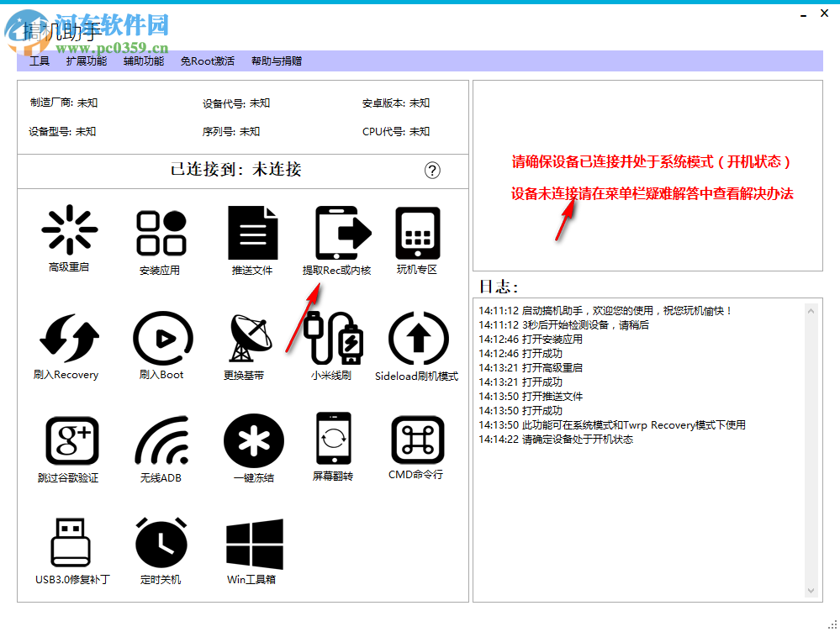Viewport: 840px width, 632px height.
Task: Open the 免Root激活 menu
Action: tap(208, 61)
